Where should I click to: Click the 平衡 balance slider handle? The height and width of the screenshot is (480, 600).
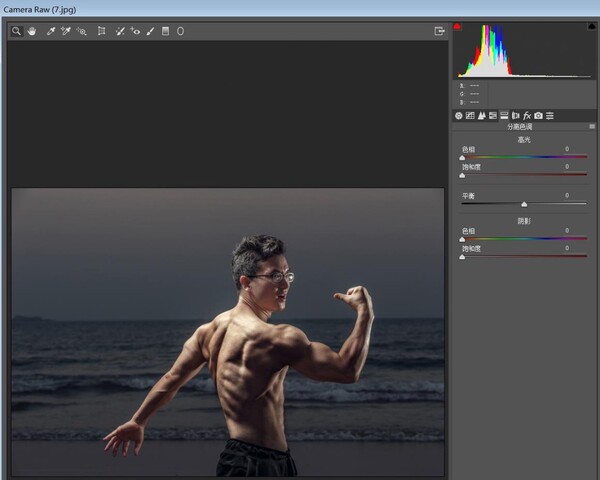pyautogui.click(x=524, y=204)
